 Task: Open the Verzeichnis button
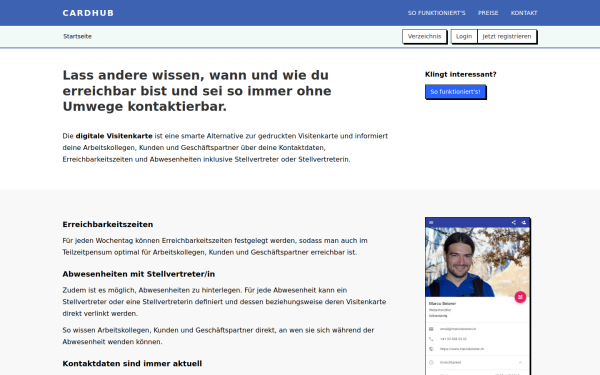[424, 36]
